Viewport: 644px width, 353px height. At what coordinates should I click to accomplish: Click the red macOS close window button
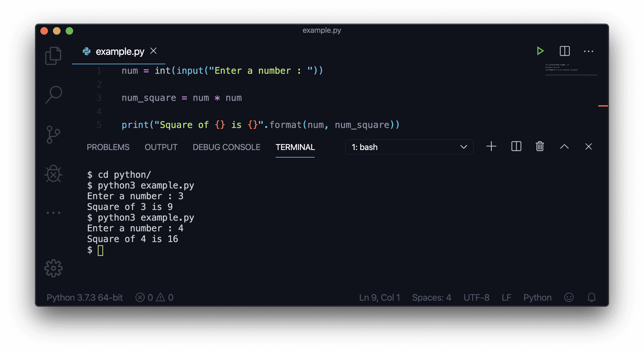(x=44, y=31)
